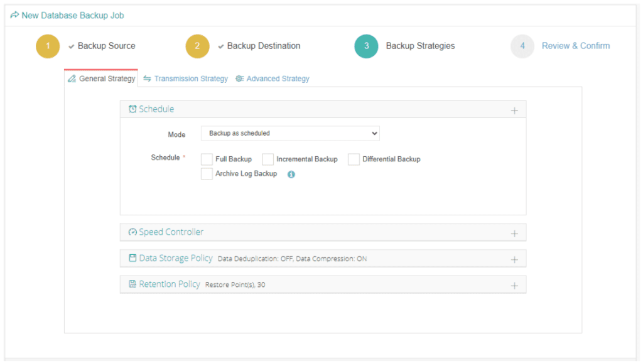Expand the Retention Policy section

tap(514, 284)
